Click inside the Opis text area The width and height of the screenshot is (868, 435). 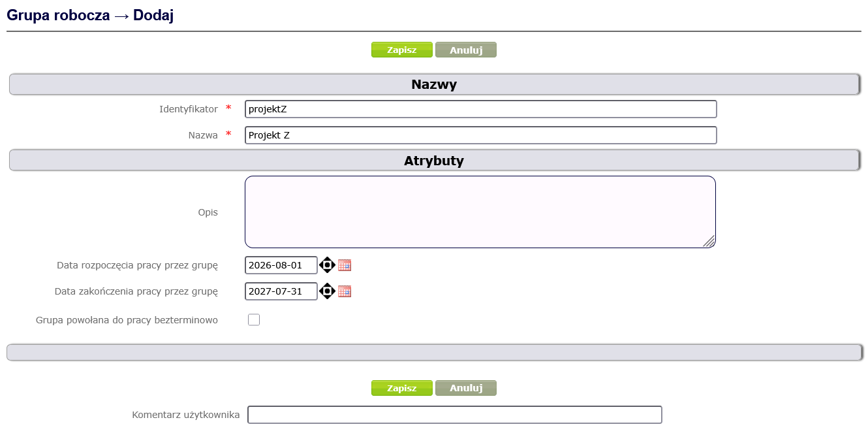coord(480,212)
